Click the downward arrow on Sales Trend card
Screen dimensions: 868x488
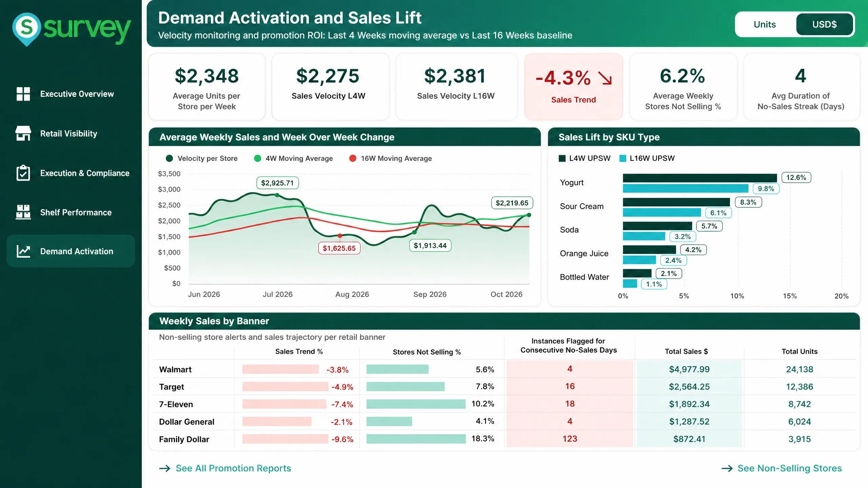click(x=605, y=78)
